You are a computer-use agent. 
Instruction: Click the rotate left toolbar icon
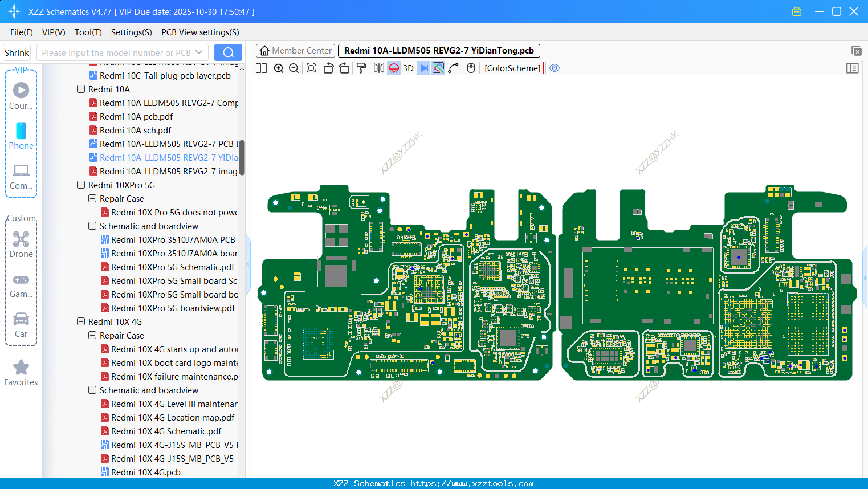[328, 68]
